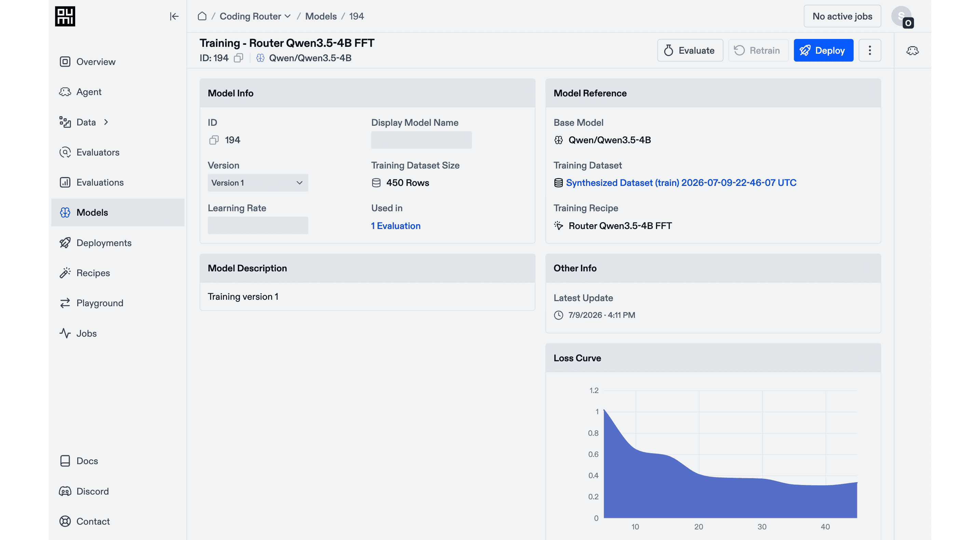The image size is (980, 540).
Task: Copy model ID icon in header
Action: click(x=239, y=58)
